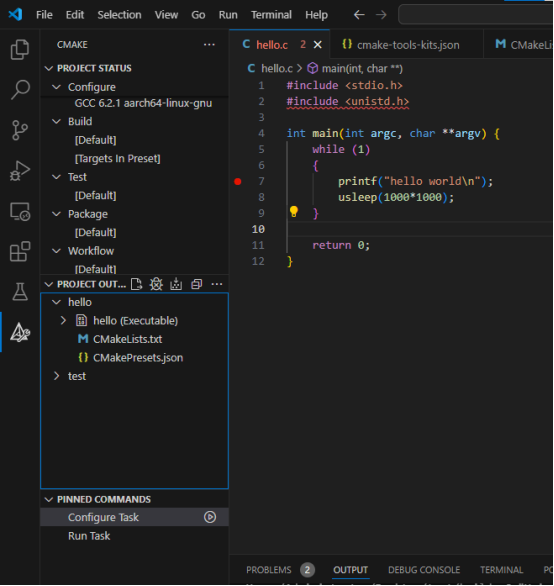Click the build icon in Project Outline toolbar
Screen dimensions: 554x586
176,284
